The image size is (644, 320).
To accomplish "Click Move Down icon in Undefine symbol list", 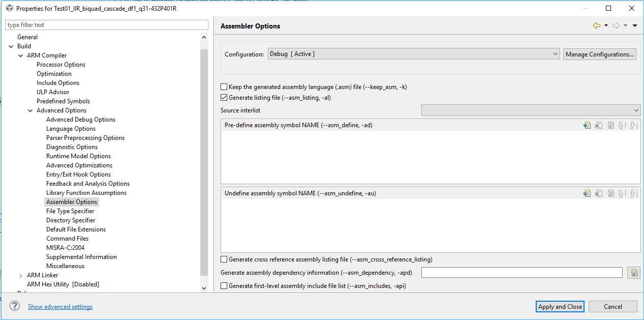I will tap(633, 193).
